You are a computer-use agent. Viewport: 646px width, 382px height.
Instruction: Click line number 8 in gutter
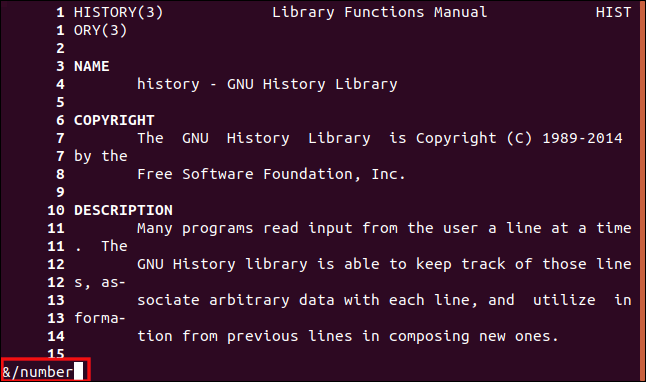[x=60, y=174]
